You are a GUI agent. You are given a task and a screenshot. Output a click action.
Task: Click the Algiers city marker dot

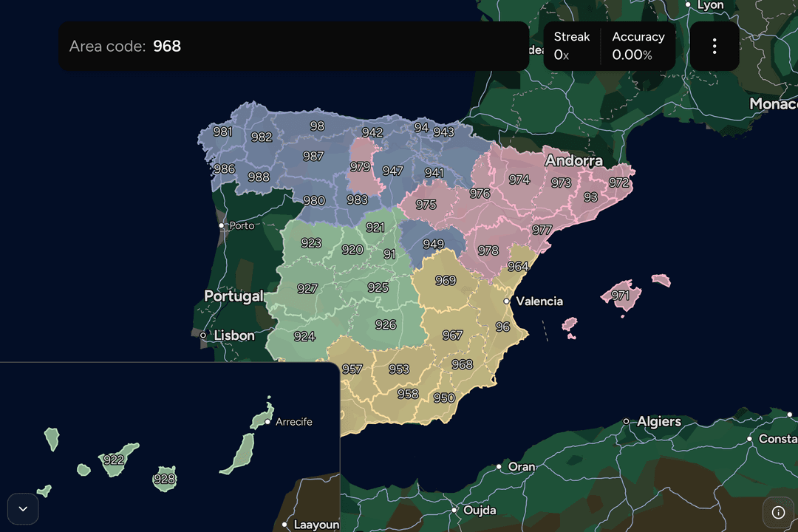point(627,421)
